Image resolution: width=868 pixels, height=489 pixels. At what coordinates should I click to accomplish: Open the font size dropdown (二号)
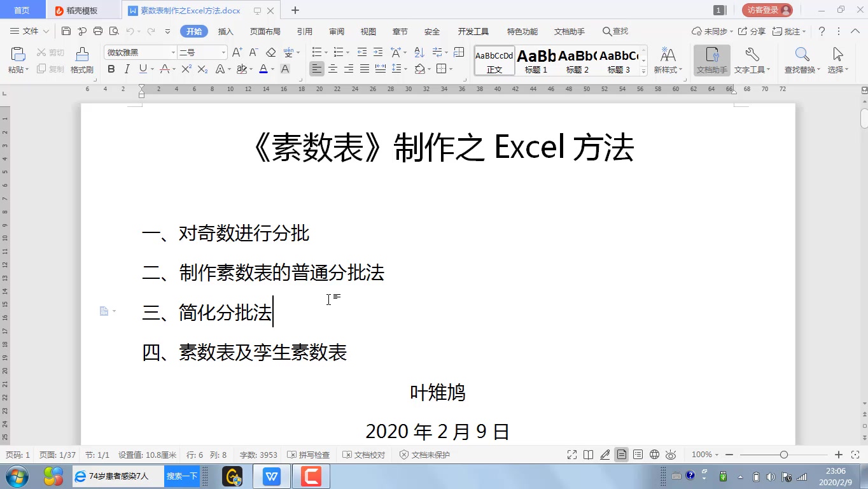coord(223,52)
